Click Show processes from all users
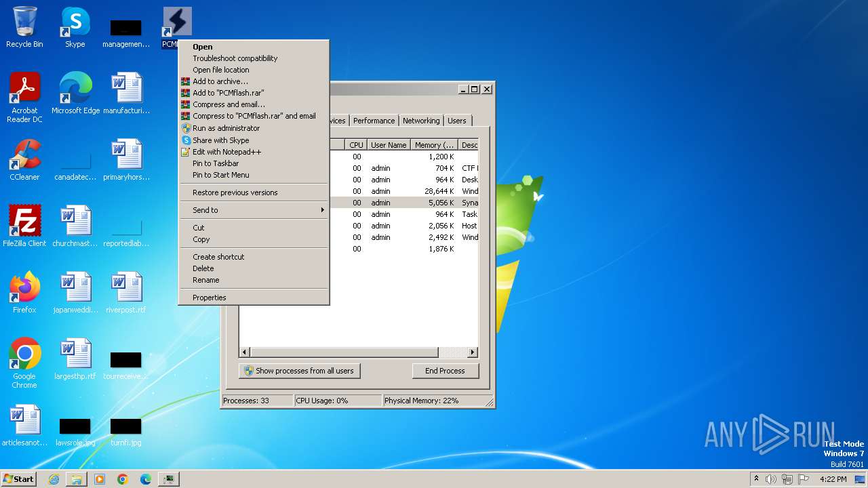868x488 pixels. [x=299, y=371]
